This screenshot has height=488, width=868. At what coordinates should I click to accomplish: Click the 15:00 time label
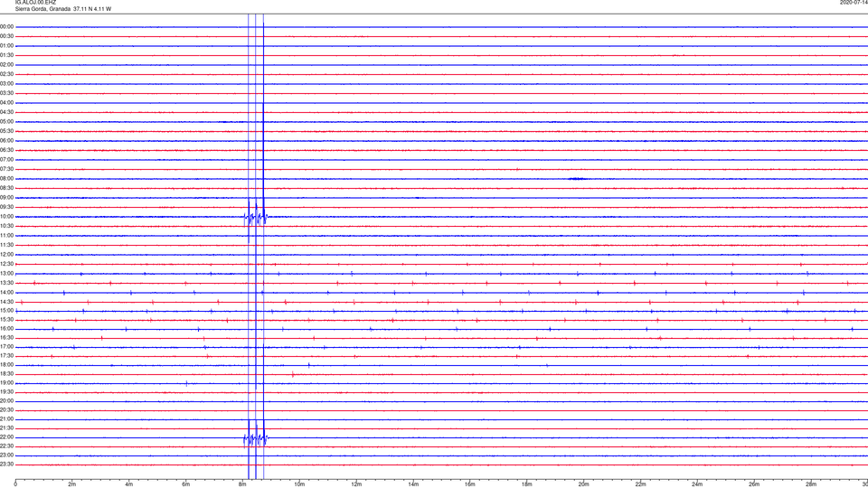[x=7, y=310]
